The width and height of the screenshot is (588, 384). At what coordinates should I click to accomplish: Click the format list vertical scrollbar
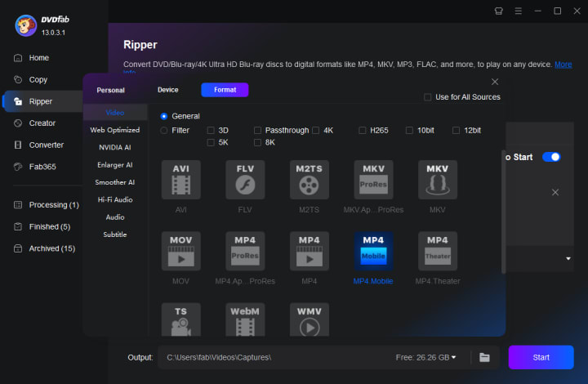pyautogui.click(x=503, y=212)
